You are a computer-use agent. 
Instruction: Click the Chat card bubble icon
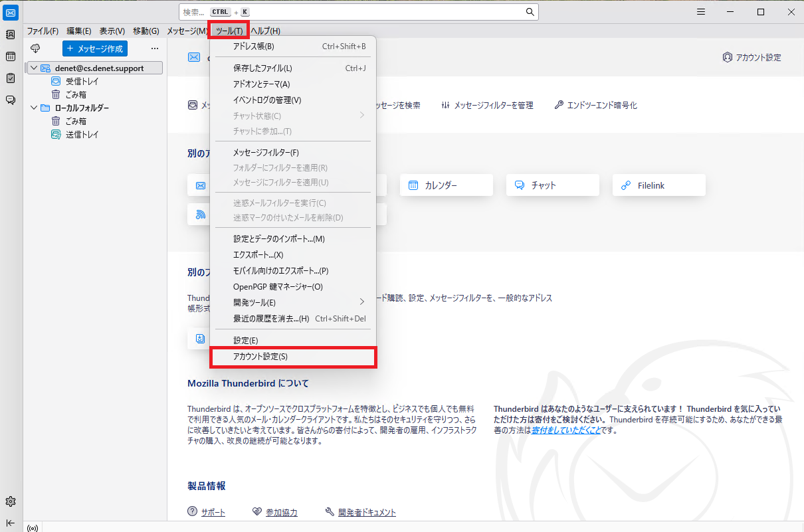[x=520, y=185]
